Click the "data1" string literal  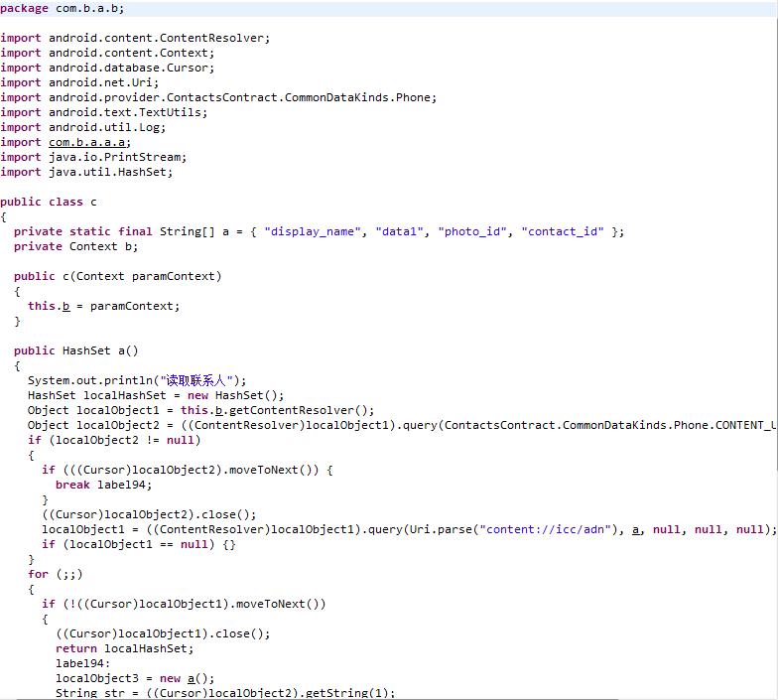(402, 231)
